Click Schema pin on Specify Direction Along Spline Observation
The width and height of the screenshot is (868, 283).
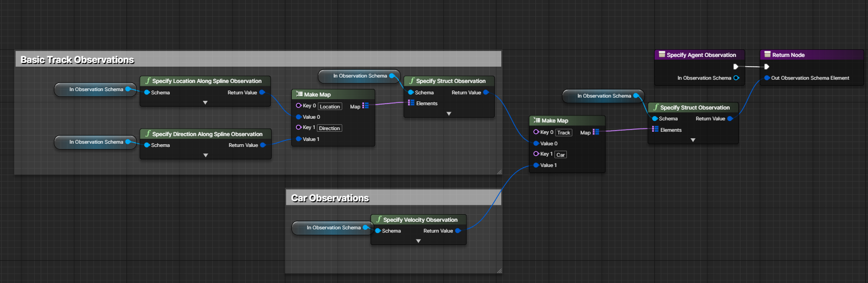147,145
